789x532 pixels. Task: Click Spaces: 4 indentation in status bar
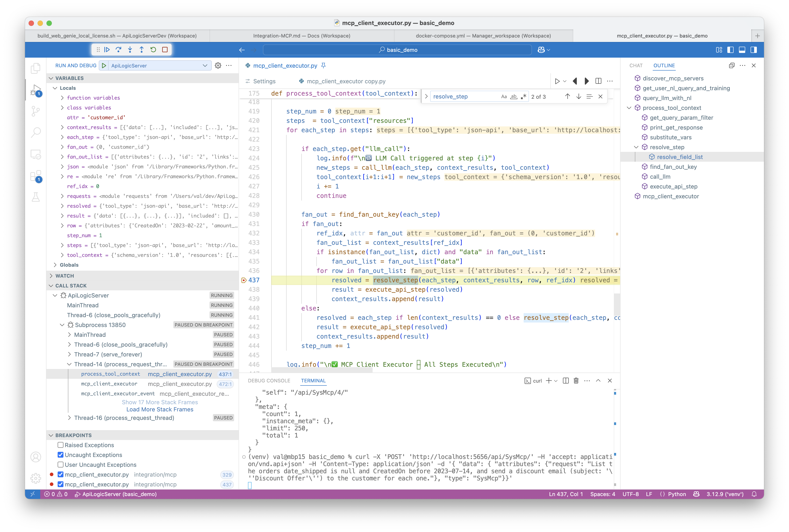tap(602, 494)
